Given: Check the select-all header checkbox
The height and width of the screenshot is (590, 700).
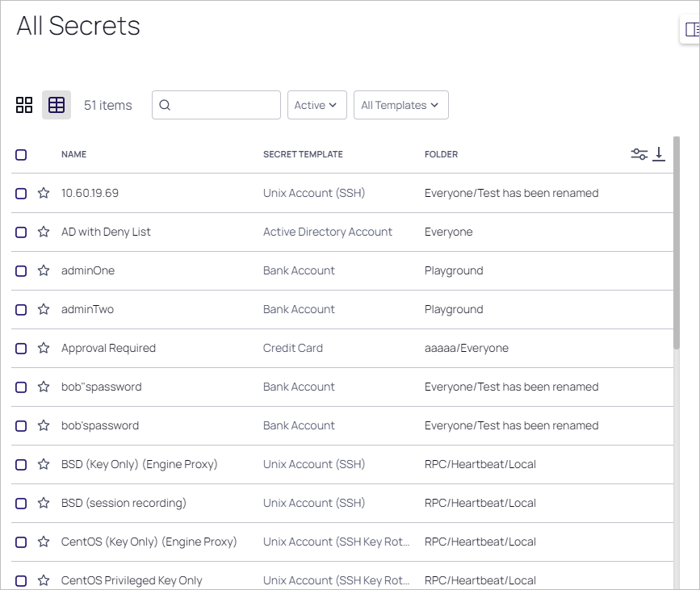Looking at the screenshot, I should (21, 154).
